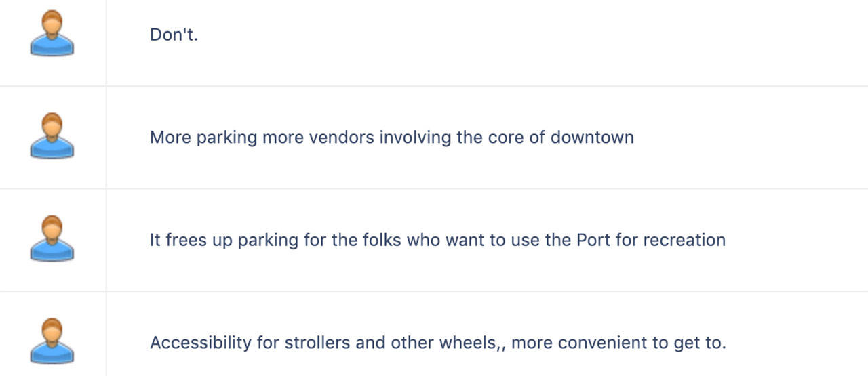The height and width of the screenshot is (376, 868).
Task: Open the profile icon for "It frees up parking"
Action: point(52,239)
